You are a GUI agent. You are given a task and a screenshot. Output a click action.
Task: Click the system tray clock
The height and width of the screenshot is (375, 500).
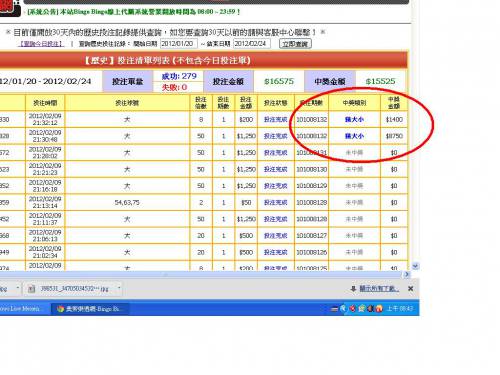pos(400,309)
